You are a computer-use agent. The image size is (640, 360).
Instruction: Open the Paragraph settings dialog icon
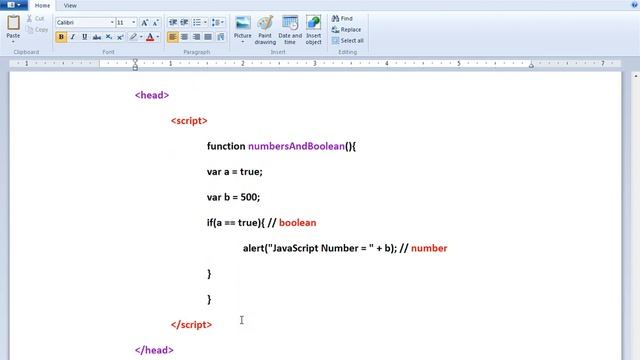221,37
